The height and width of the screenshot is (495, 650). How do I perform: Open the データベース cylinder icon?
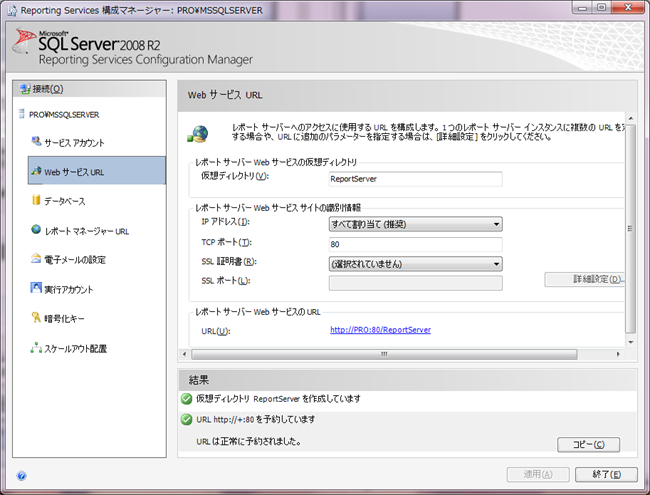pos(36,200)
